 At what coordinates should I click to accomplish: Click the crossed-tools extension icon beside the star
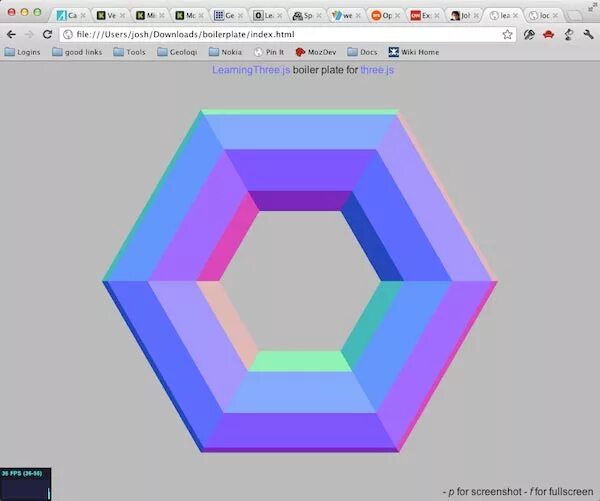529,35
